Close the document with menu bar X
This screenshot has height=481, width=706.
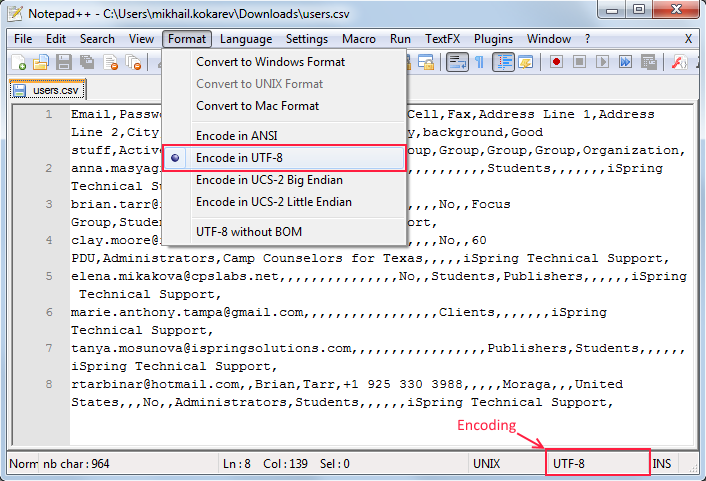(688, 39)
